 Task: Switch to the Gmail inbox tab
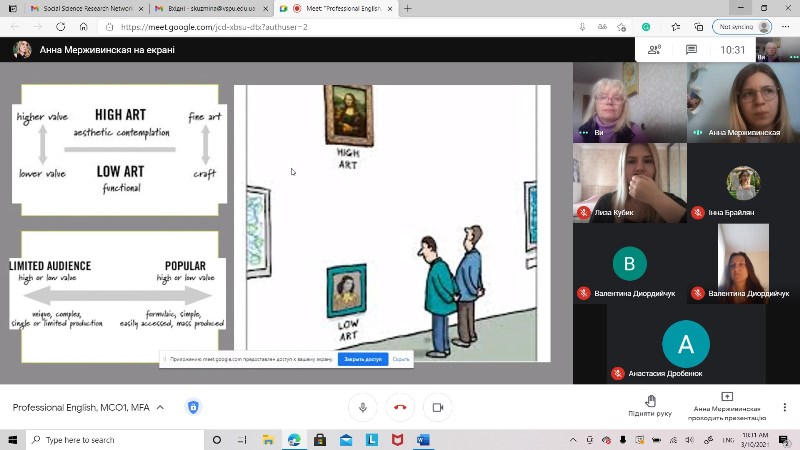(209, 9)
